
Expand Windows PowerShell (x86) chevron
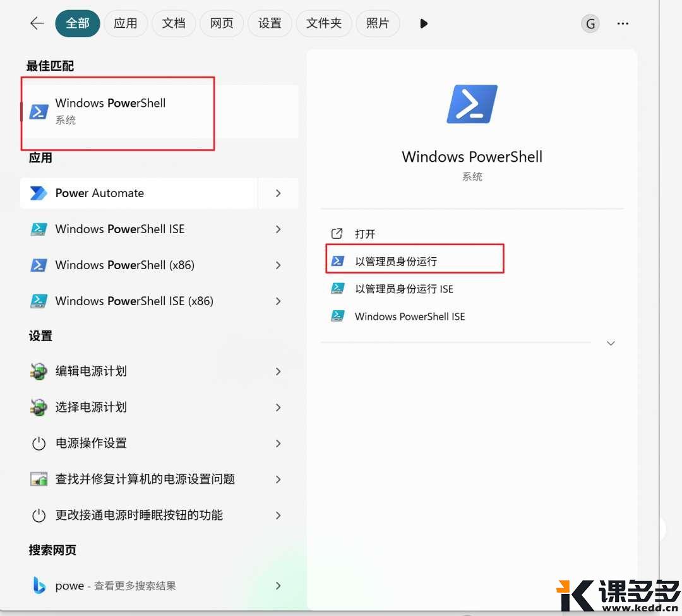[278, 265]
